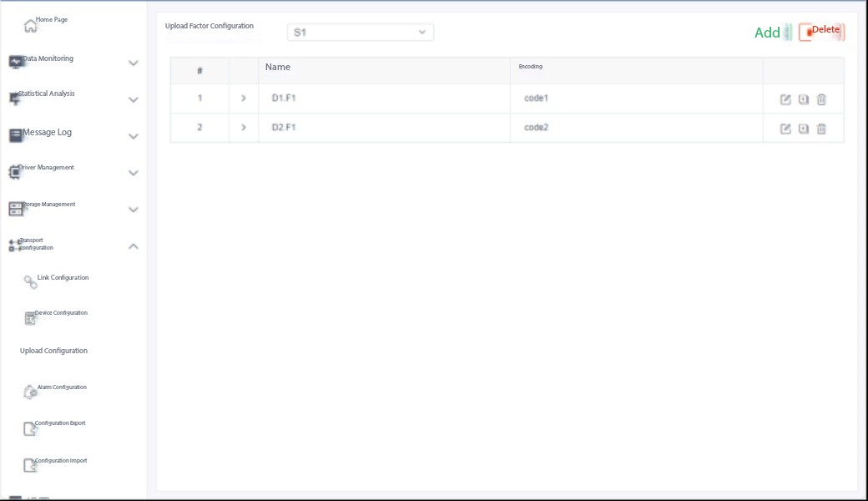This screenshot has height=501, width=868.
Task: Expand the Message Log menu chevron
Action: [x=134, y=136]
